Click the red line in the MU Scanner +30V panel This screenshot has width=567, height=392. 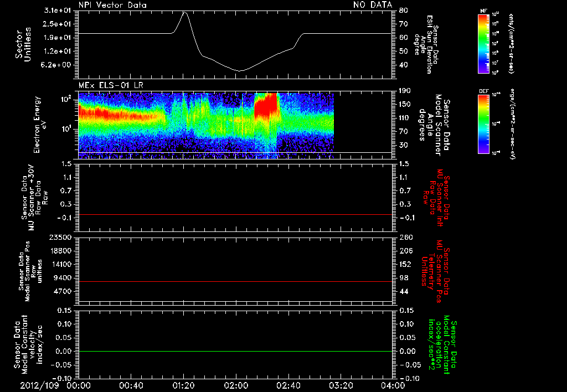pyautogui.click(x=235, y=214)
